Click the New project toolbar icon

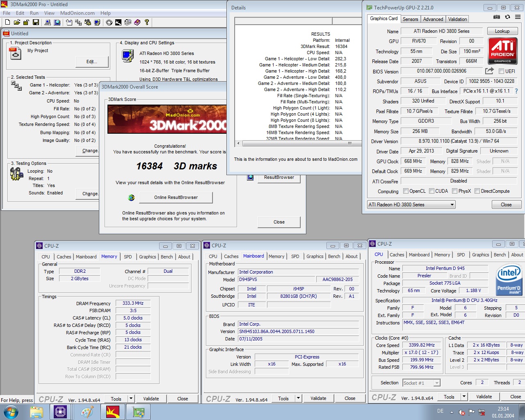pyautogui.click(x=7, y=22)
